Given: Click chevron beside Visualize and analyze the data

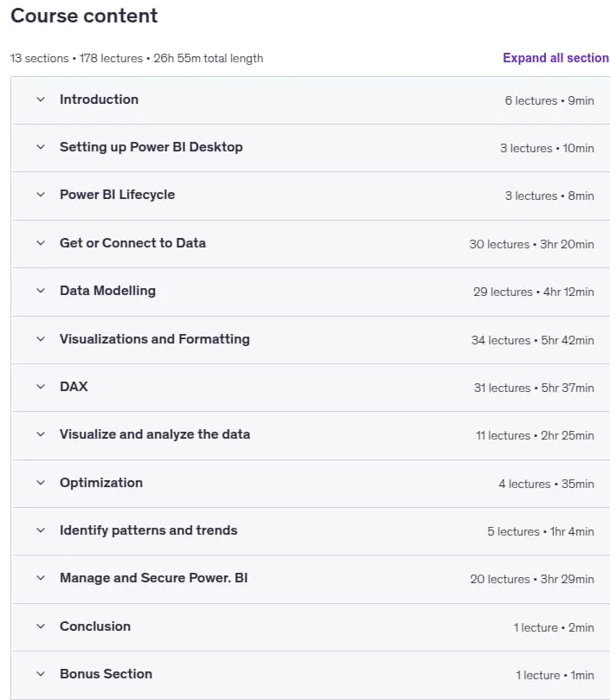Looking at the screenshot, I should (41, 434).
